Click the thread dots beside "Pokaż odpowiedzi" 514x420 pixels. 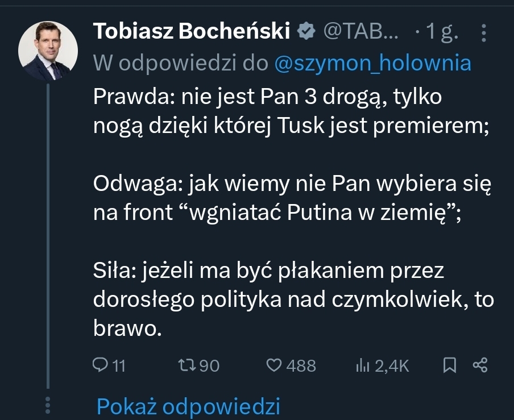point(48,405)
